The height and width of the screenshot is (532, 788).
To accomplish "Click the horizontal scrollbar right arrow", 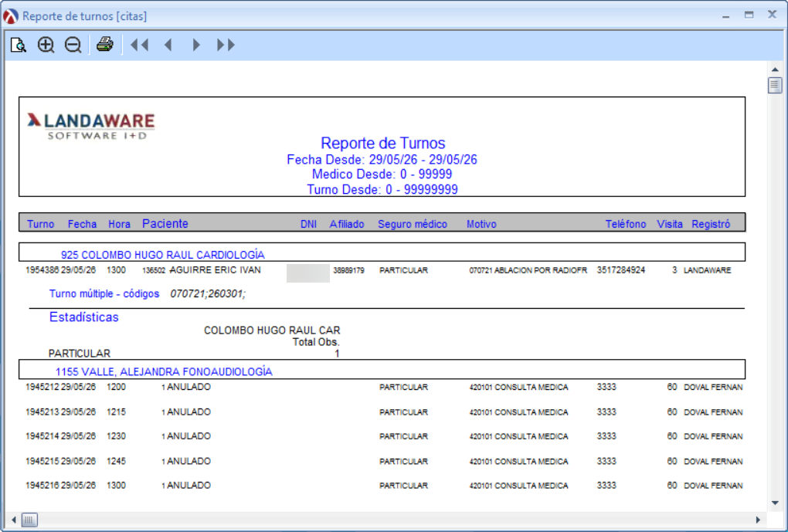I will (758, 520).
